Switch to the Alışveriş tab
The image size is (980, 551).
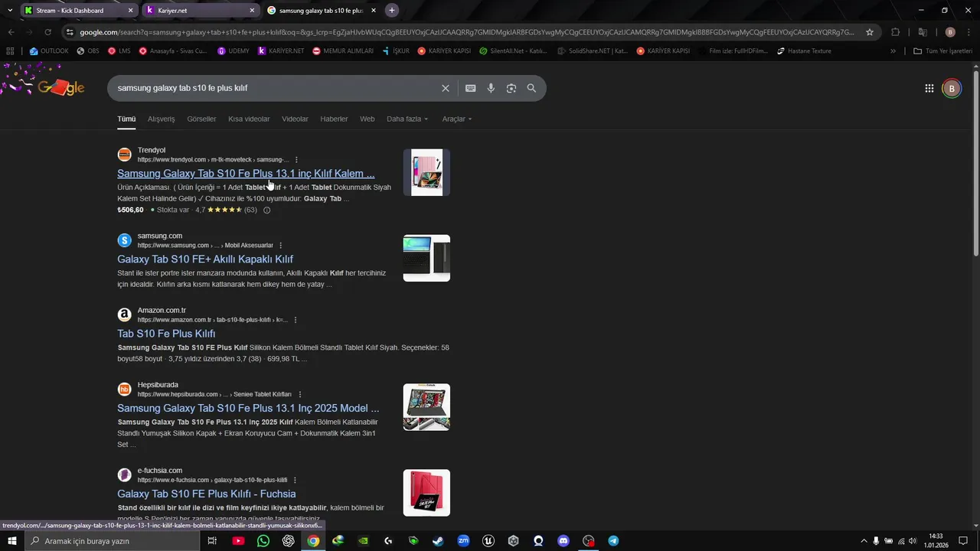pos(162,119)
